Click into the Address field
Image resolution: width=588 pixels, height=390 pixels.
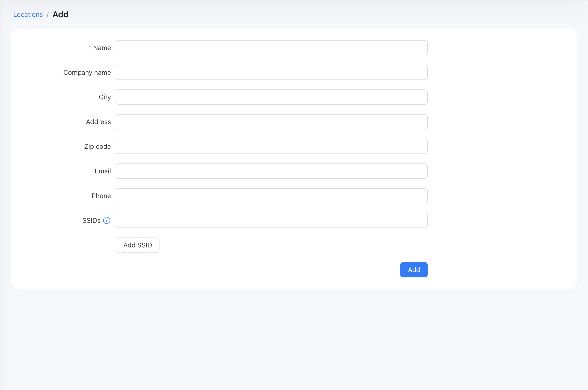pyautogui.click(x=272, y=122)
